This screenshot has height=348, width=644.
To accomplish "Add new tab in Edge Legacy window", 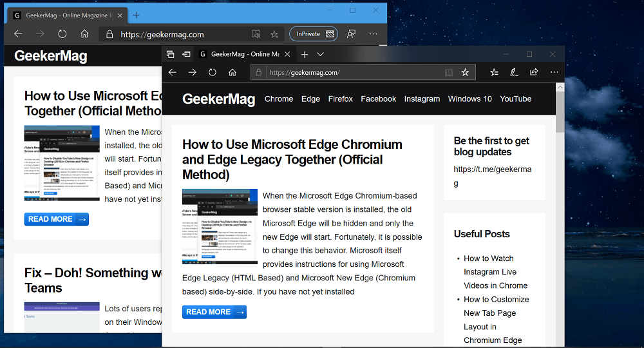I will [305, 54].
